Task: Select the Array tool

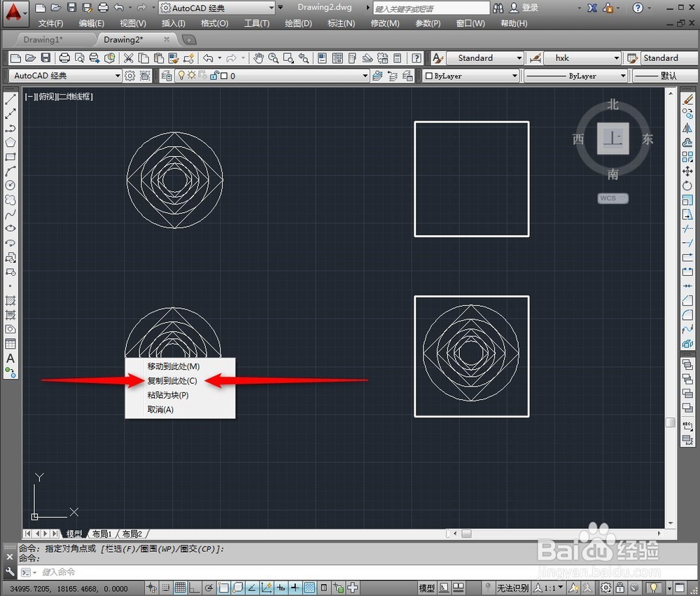Action: click(x=688, y=157)
